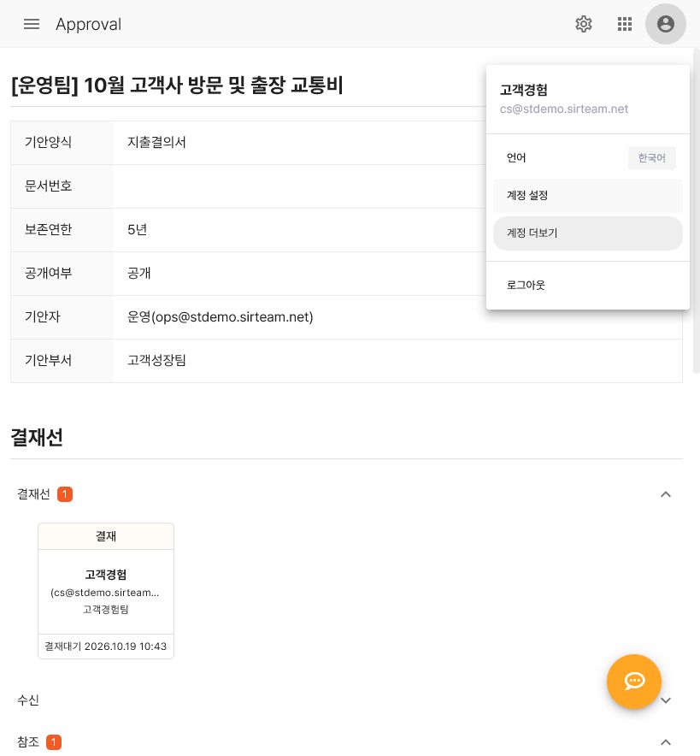Click the 언어 label in account menu

516,157
